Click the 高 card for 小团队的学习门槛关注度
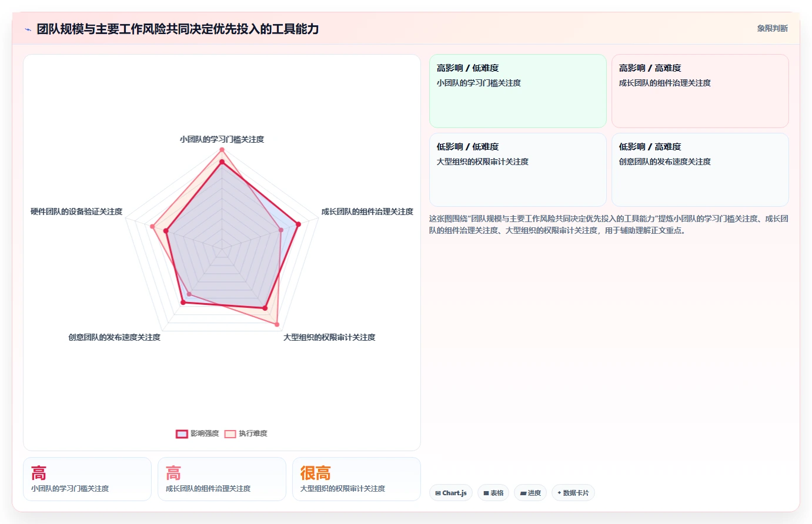 pos(87,479)
